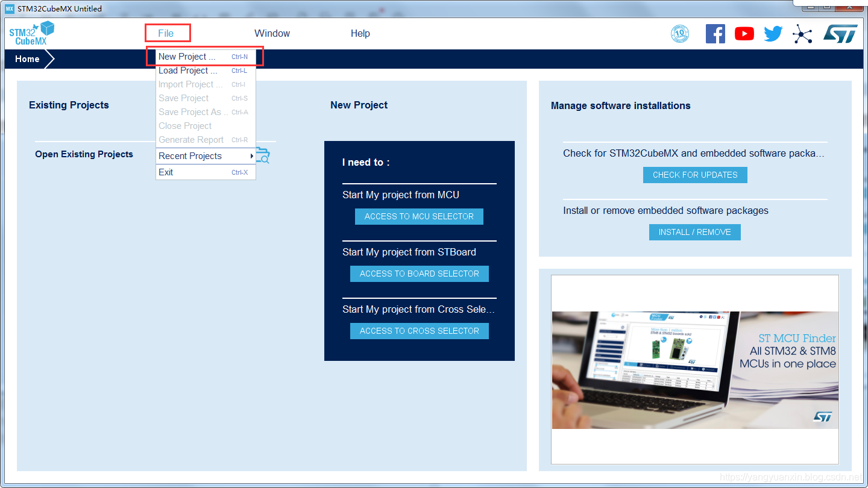Open the Twitter bird icon link

(773, 34)
